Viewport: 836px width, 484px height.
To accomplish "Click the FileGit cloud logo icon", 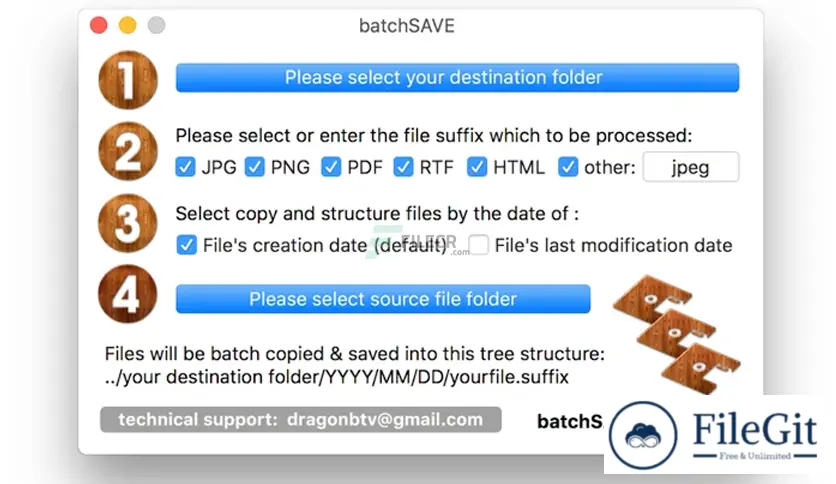I will click(643, 435).
